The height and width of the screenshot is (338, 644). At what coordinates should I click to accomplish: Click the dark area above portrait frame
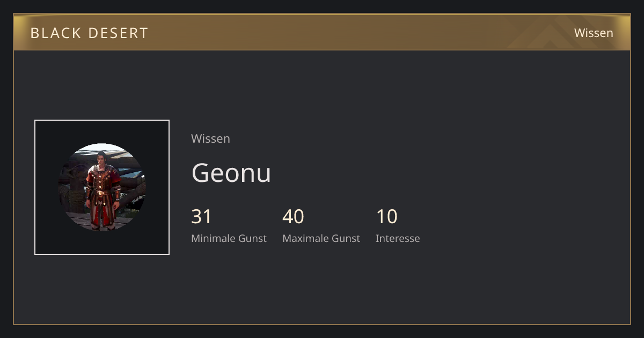click(102, 85)
